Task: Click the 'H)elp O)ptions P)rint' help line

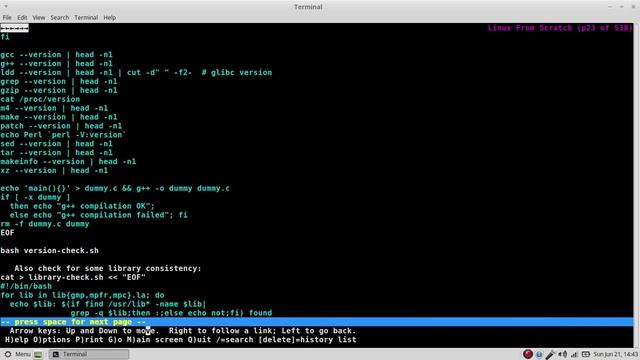Action: pos(180,340)
